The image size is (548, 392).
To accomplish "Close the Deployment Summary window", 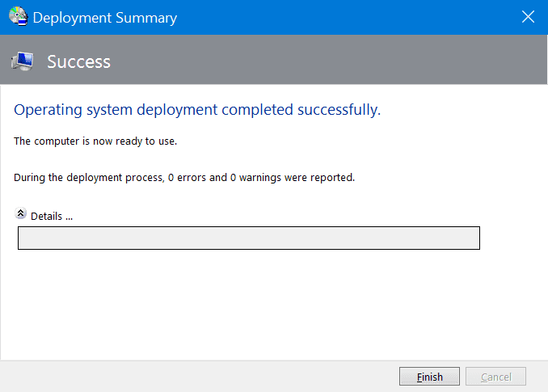I will 528,17.
